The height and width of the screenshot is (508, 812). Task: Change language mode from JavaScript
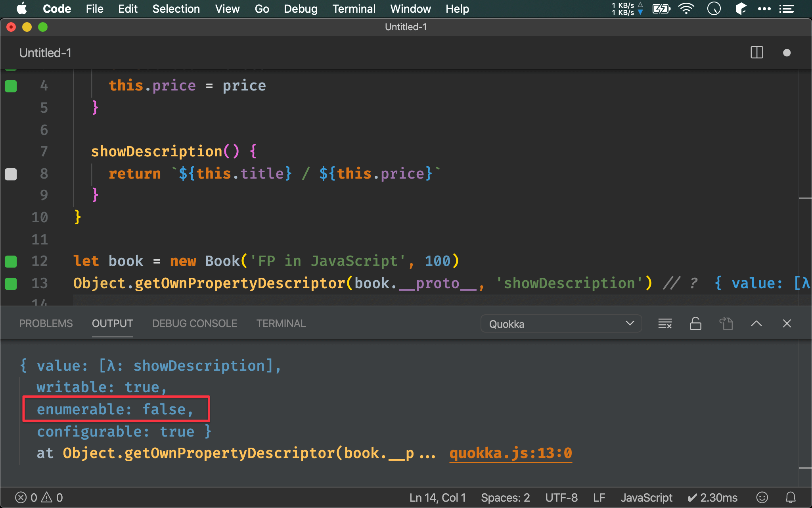point(646,497)
